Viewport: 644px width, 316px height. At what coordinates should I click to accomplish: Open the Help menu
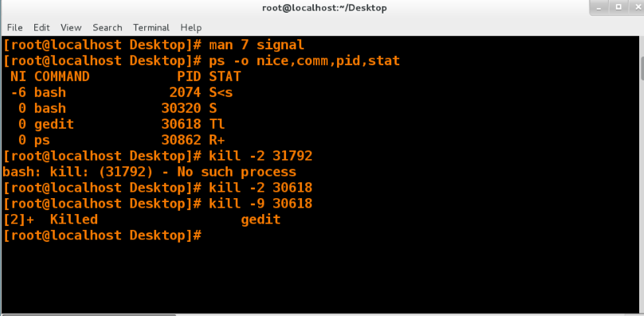(x=191, y=28)
